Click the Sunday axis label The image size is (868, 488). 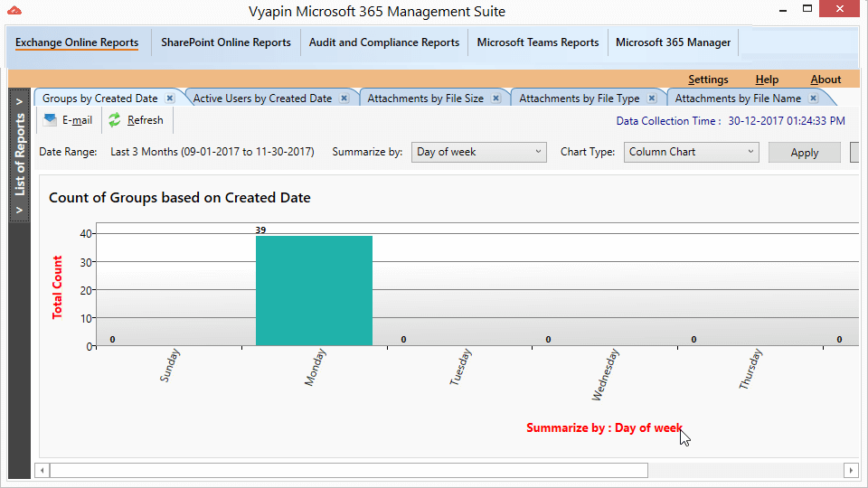click(x=169, y=366)
